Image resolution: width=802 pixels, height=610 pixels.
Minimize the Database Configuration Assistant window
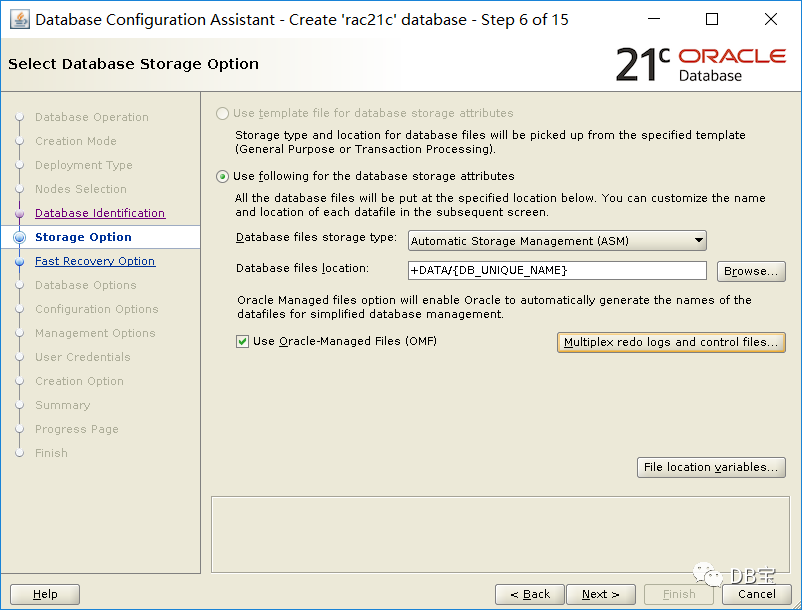(654, 19)
